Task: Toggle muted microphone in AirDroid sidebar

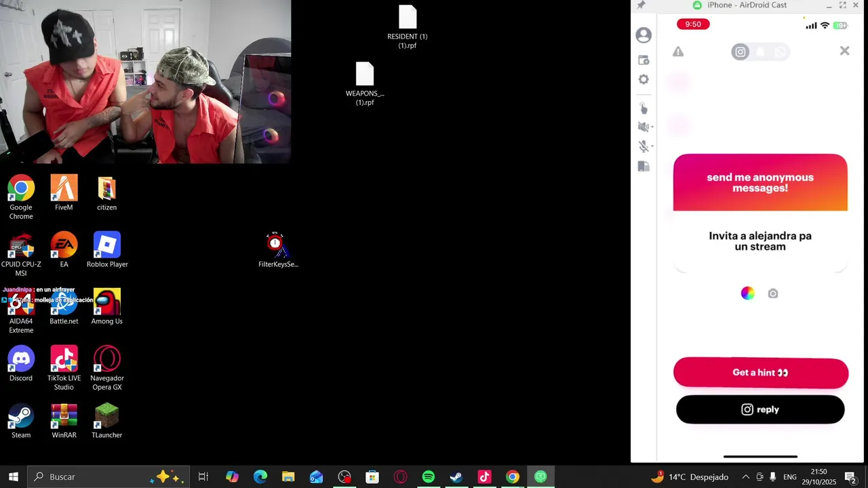Action: tap(643, 146)
